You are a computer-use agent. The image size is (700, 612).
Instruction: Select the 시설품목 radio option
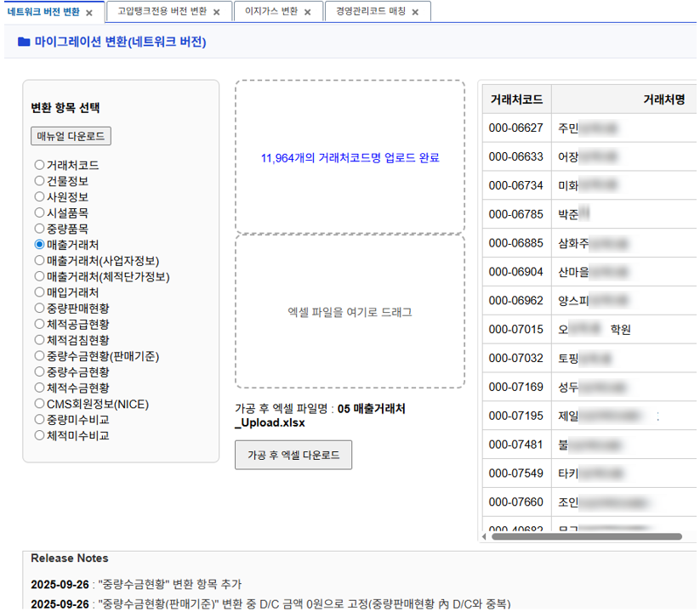(x=39, y=212)
